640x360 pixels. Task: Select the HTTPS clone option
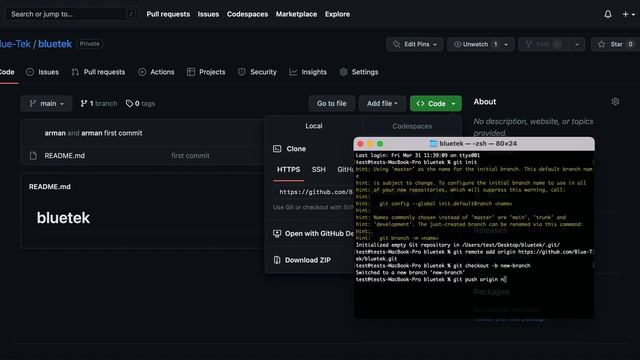289,169
